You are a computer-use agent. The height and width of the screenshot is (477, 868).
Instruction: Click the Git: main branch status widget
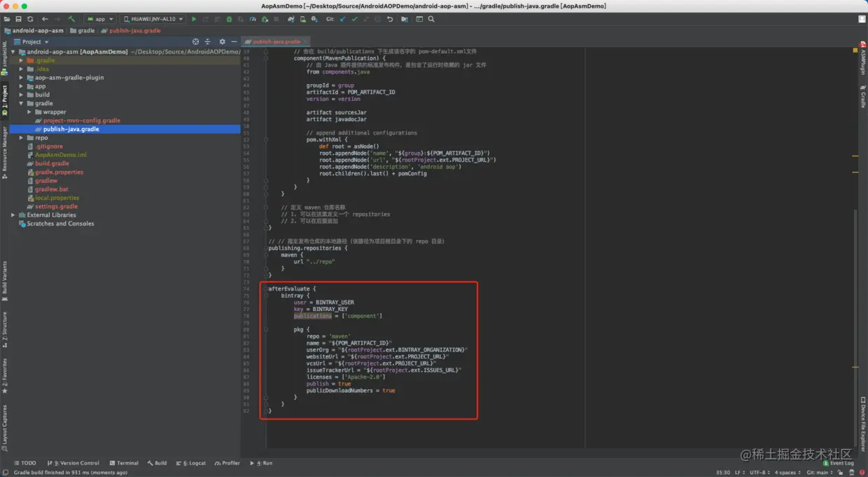pyautogui.click(x=820, y=473)
